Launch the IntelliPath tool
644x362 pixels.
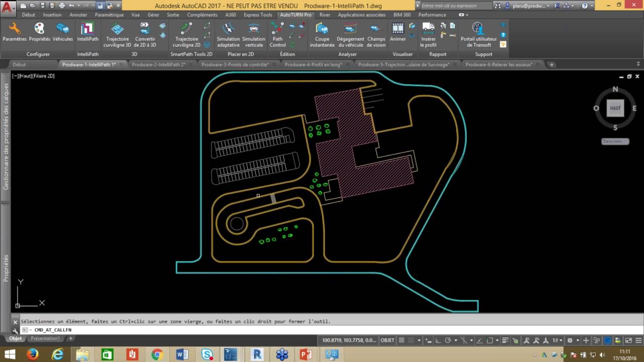click(88, 33)
